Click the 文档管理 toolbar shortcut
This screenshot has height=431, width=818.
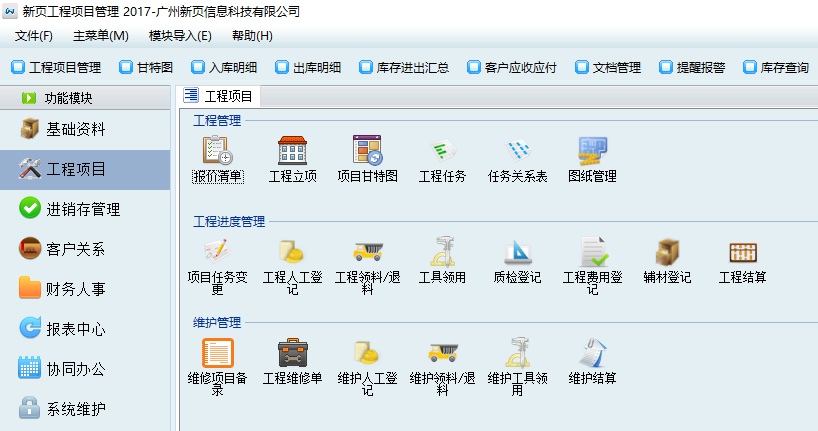(608, 67)
